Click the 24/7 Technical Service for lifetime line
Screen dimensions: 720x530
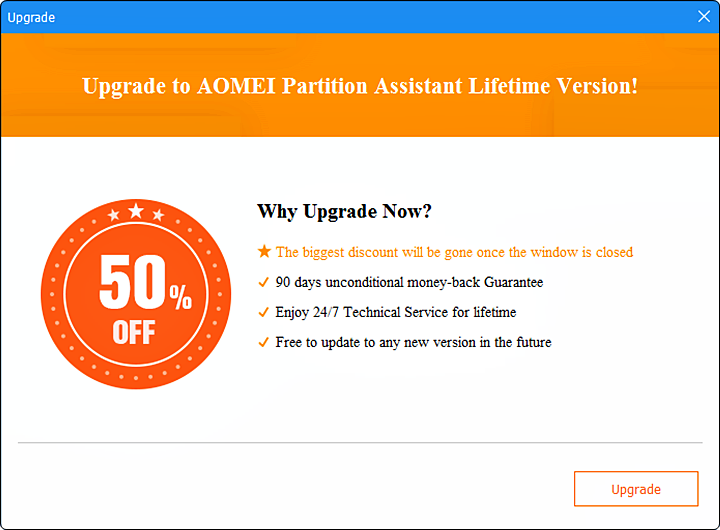coord(396,312)
